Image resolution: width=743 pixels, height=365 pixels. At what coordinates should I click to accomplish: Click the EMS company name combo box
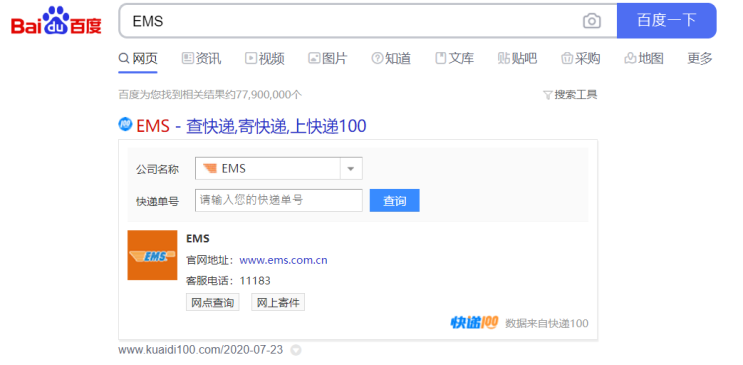(x=279, y=169)
